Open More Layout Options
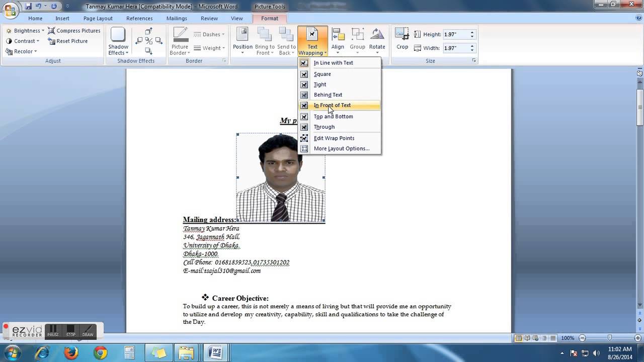The image size is (644, 362). point(340,148)
